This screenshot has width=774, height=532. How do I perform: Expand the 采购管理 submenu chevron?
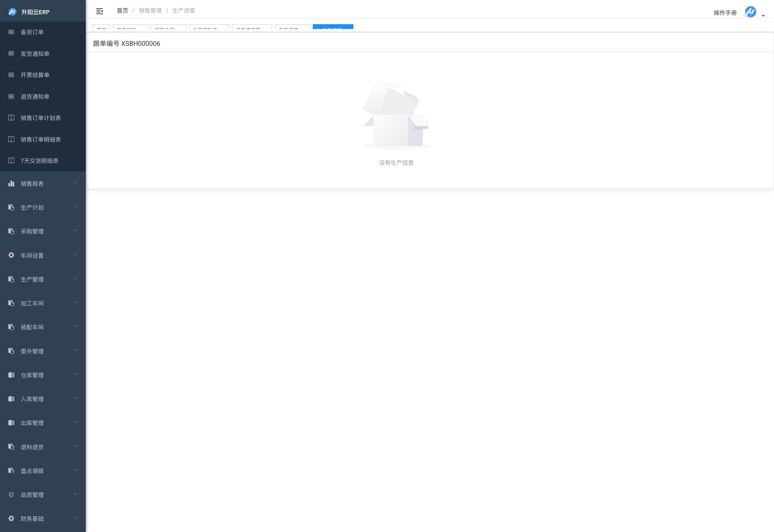coord(75,231)
